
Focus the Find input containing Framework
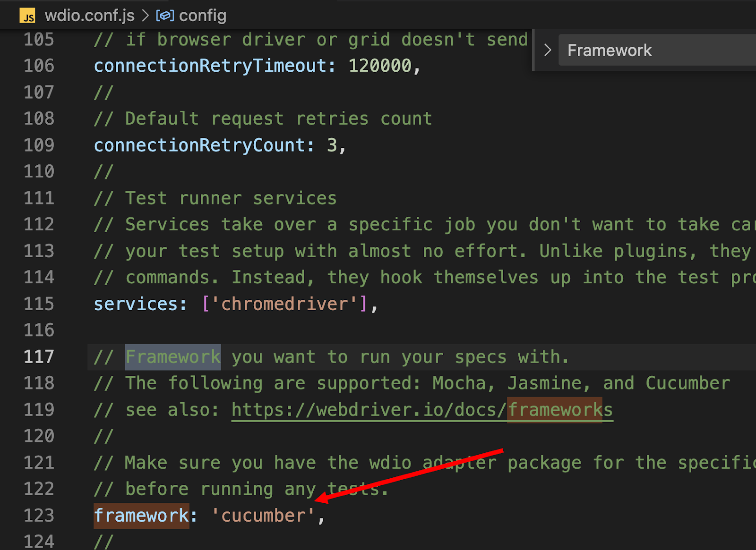[x=657, y=50]
